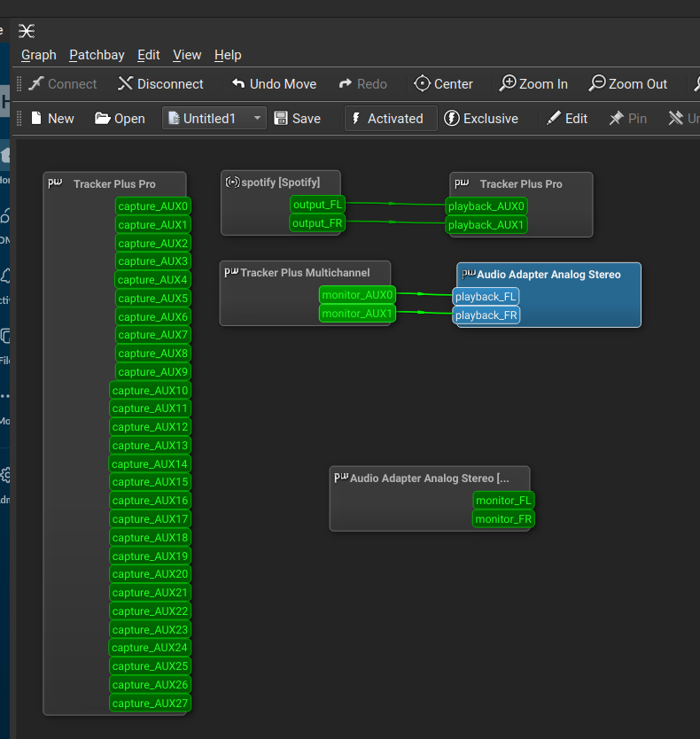Save the current patchbay
The height and width of the screenshot is (739, 700).
298,119
